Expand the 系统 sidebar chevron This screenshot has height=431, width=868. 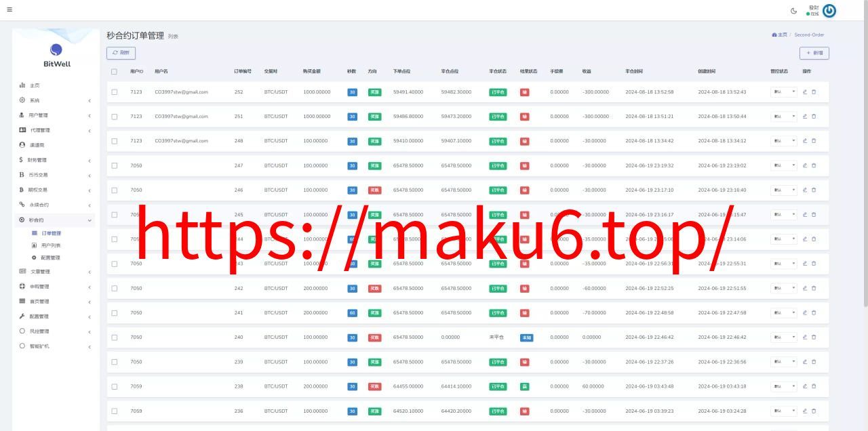pos(90,100)
